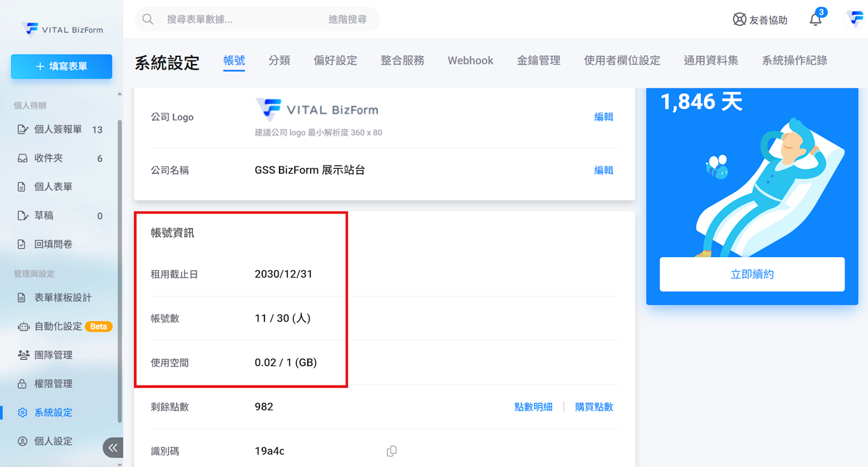Open 友善協助 help option
The image size is (868, 467).
point(759,20)
